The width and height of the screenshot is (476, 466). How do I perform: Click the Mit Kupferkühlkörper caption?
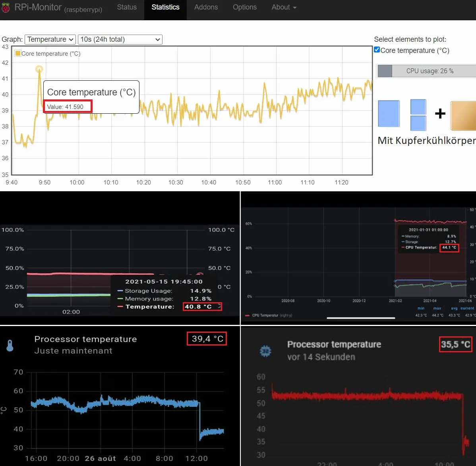[x=427, y=140]
